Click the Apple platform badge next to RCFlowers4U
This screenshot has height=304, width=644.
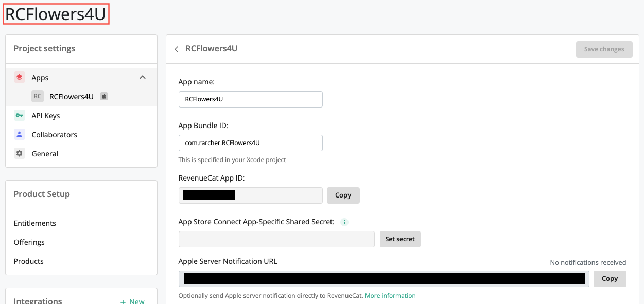(104, 96)
